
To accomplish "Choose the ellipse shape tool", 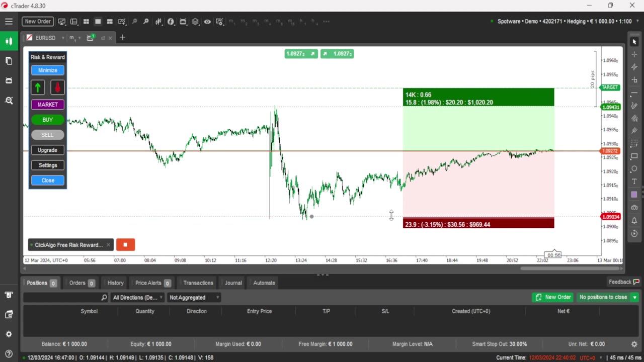I will (634, 169).
